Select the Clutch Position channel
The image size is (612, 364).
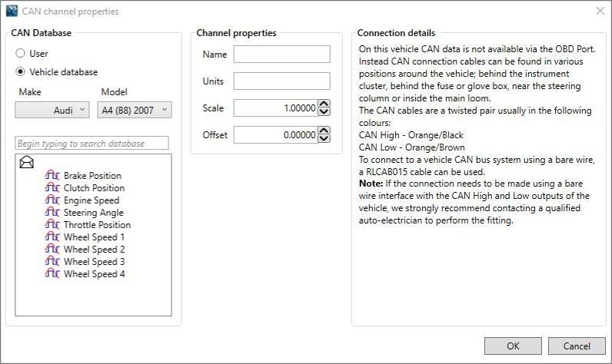tap(94, 188)
